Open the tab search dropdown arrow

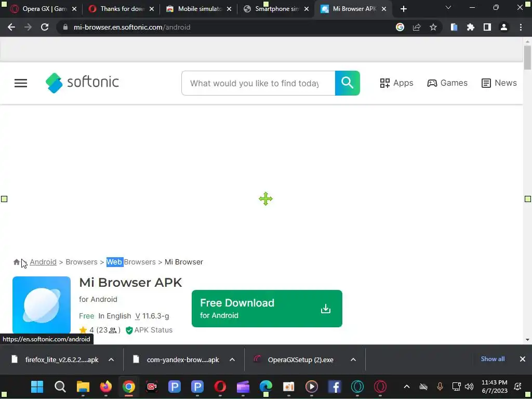tap(448, 7)
